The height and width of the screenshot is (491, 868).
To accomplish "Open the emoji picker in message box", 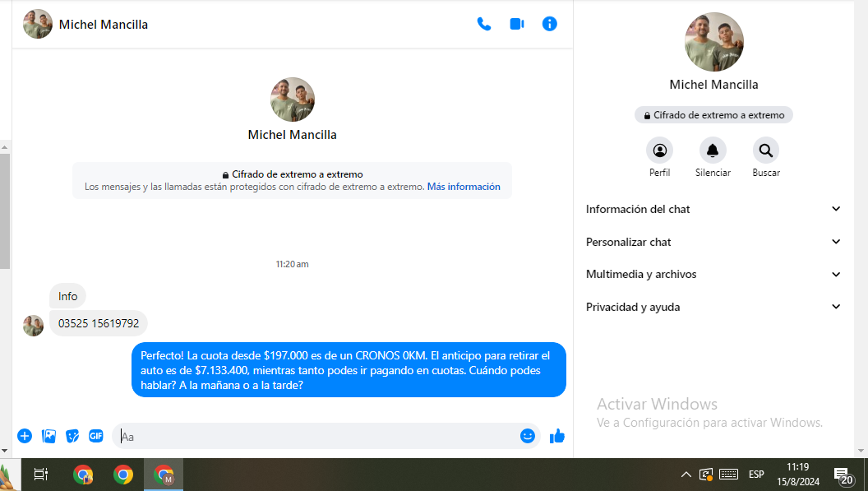I will click(528, 436).
